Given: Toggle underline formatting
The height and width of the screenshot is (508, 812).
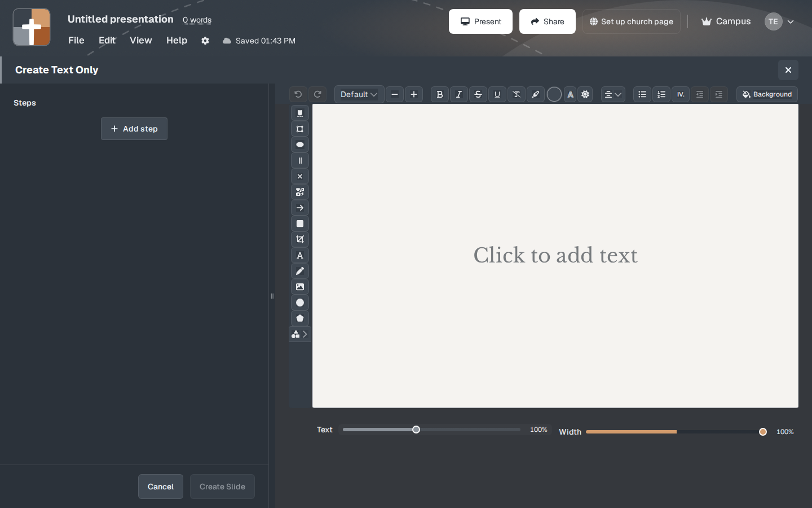Looking at the screenshot, I should pos(497,94).
